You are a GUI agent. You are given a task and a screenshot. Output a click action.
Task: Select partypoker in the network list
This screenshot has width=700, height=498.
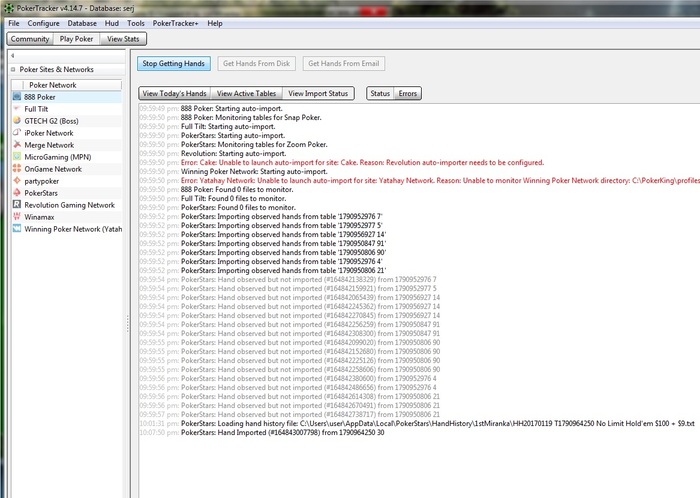67,181
